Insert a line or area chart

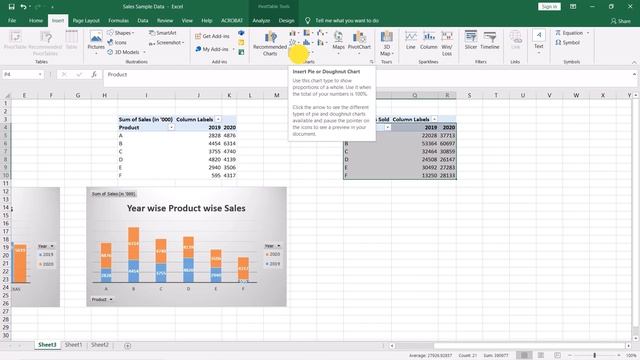pyautogui.click(x=294, y=42)
